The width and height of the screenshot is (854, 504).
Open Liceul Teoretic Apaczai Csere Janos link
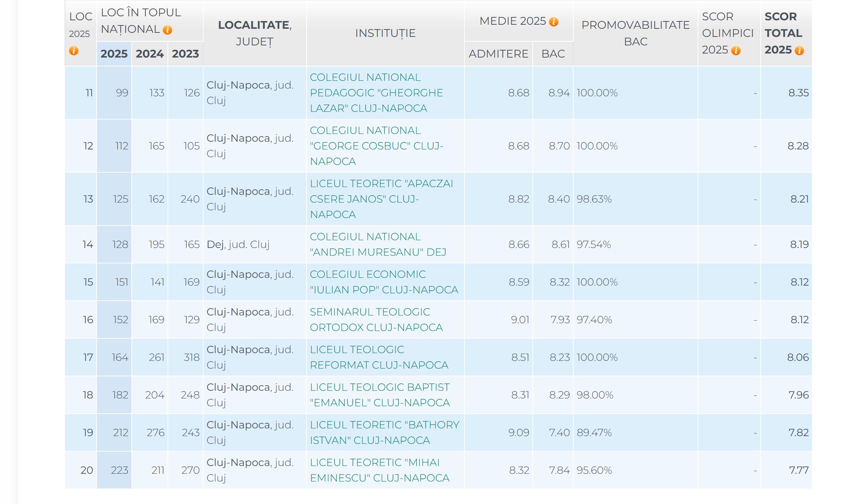[381, 199]
